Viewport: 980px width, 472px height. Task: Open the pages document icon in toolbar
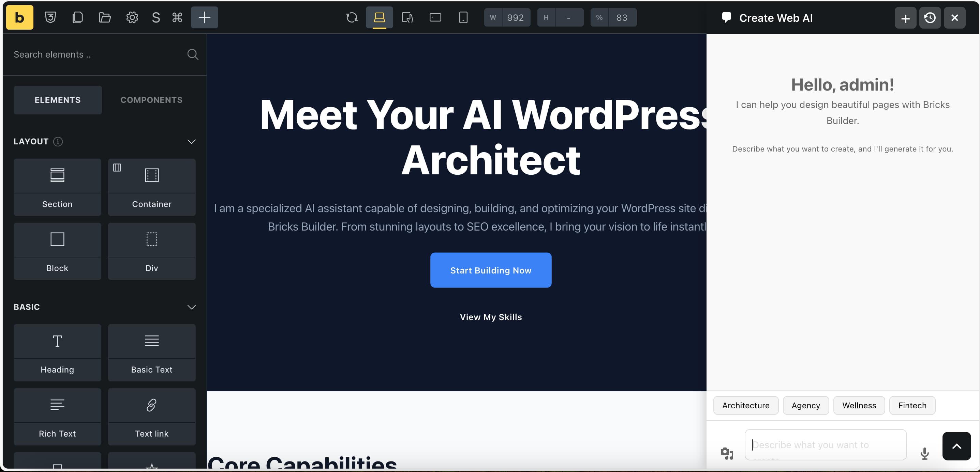coord(78,17)
